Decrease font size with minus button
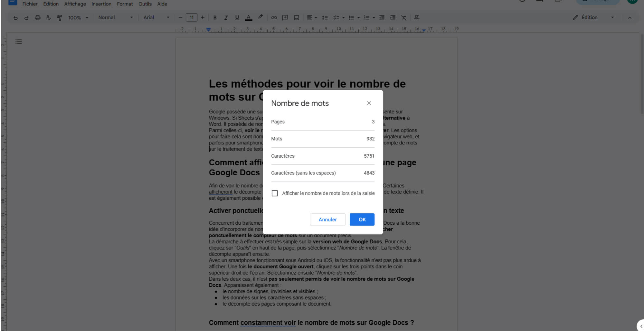 click(x=180, y=17)
